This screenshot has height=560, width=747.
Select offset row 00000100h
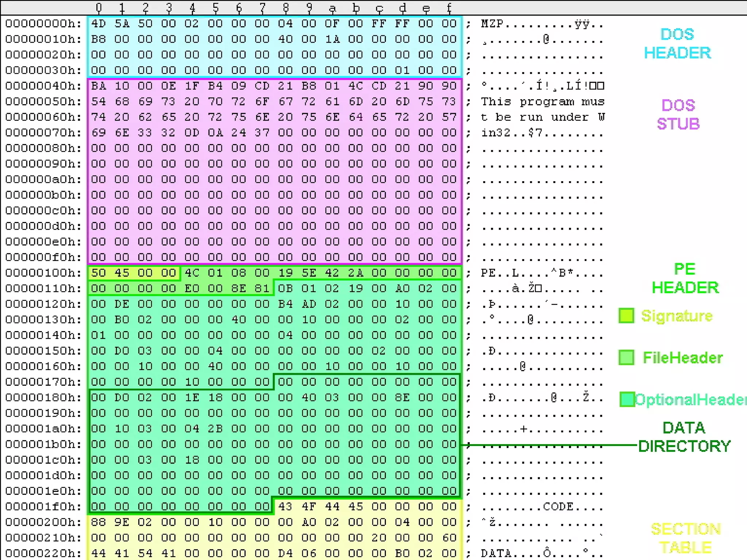click(43, 273)
